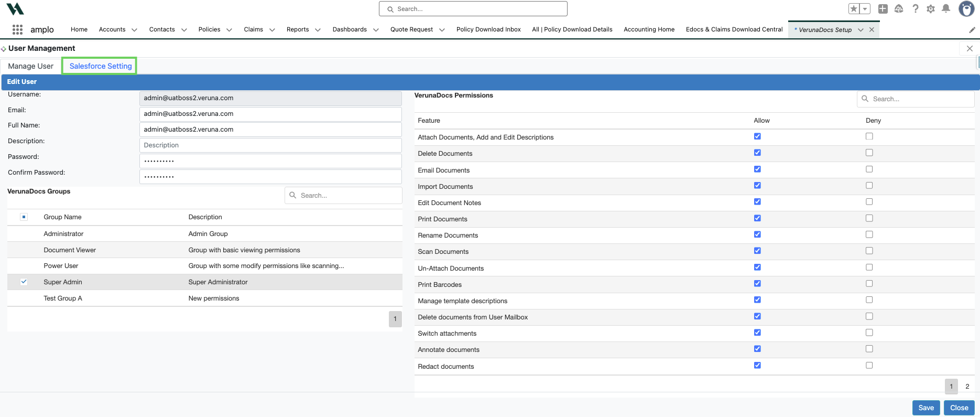The width and height of the screenshot is (980, 417).
Task: Select page 1 of VerunaDocs Groups
Action: (395, 319)
